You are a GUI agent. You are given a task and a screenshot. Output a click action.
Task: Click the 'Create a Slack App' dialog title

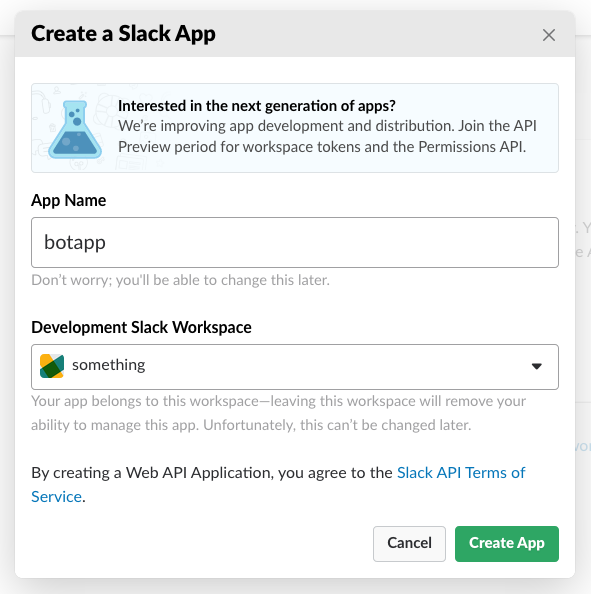[x=124, y=34]
